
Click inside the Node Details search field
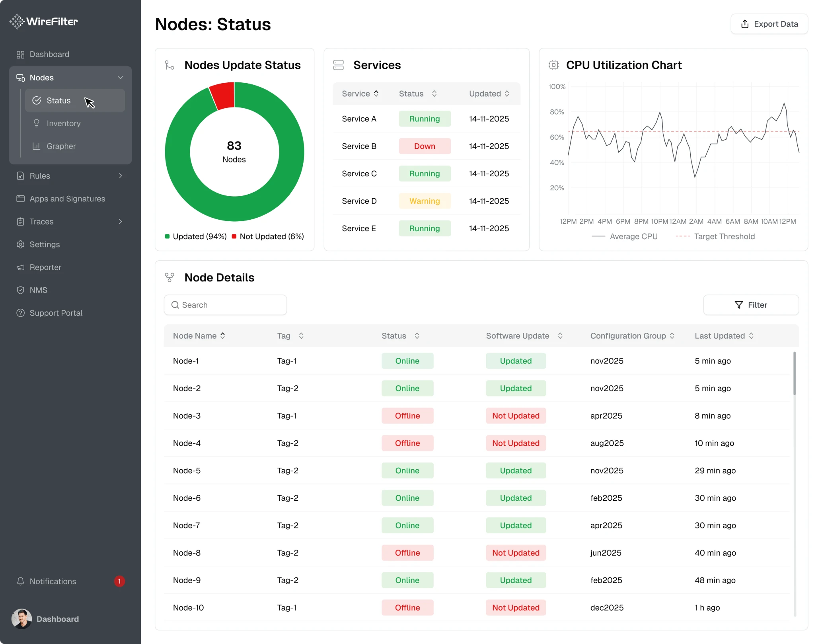pyautogui.click(x=225, y=304)
